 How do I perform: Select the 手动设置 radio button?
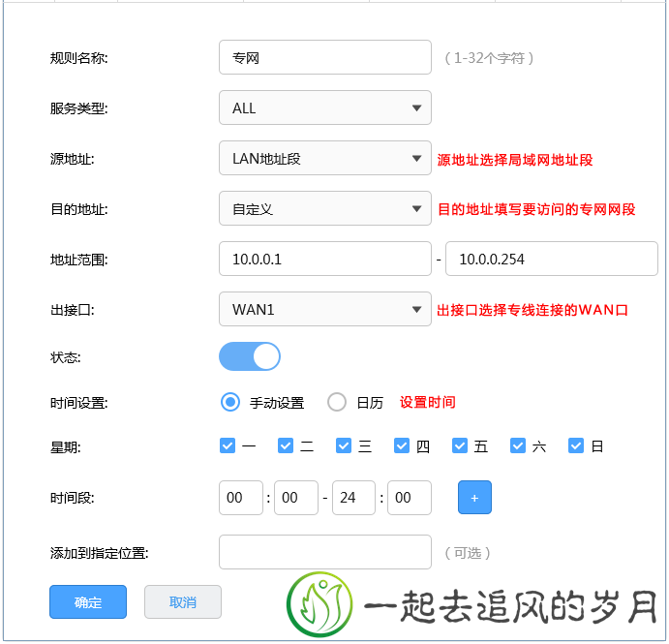230,402
